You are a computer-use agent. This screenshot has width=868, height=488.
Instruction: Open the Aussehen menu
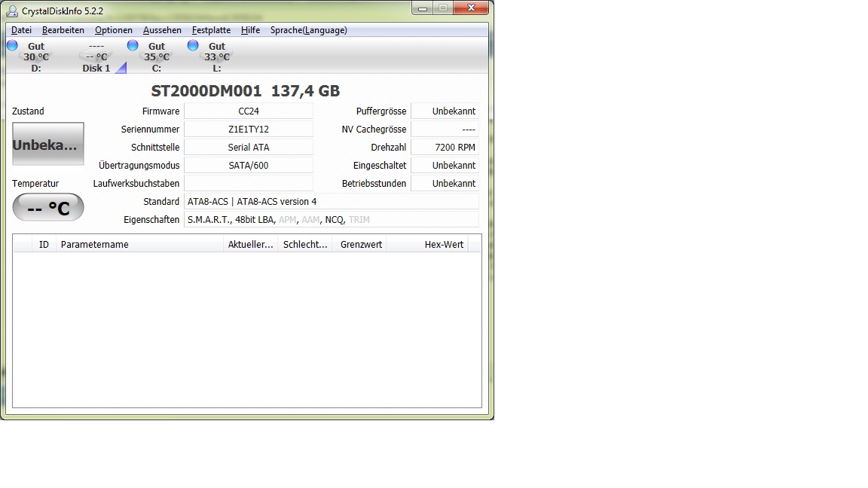(x=162, y=30)
